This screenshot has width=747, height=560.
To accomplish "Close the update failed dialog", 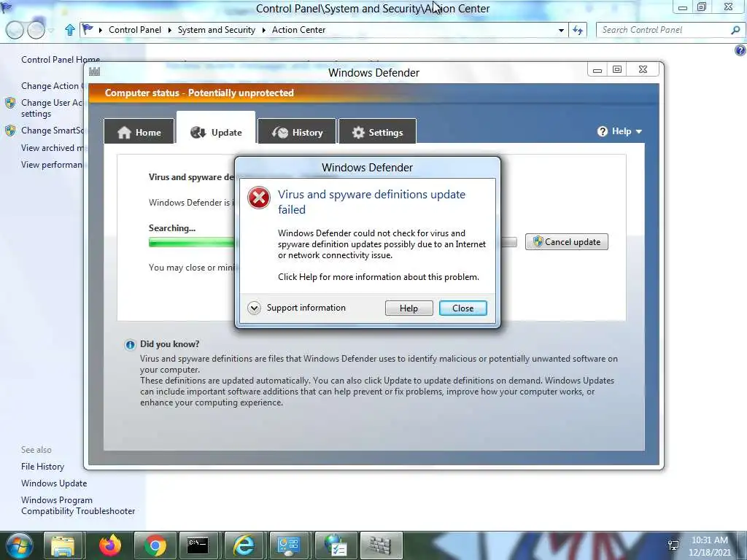I will click(x=462, y=308).
